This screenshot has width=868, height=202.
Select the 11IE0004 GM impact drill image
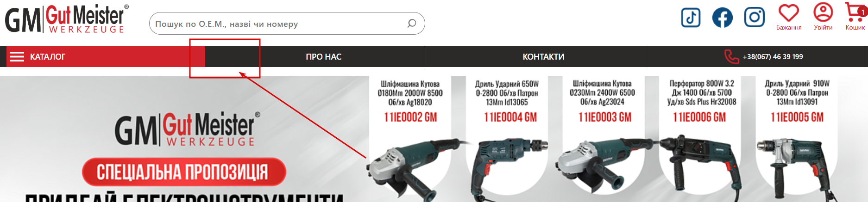tap(509, 166)
